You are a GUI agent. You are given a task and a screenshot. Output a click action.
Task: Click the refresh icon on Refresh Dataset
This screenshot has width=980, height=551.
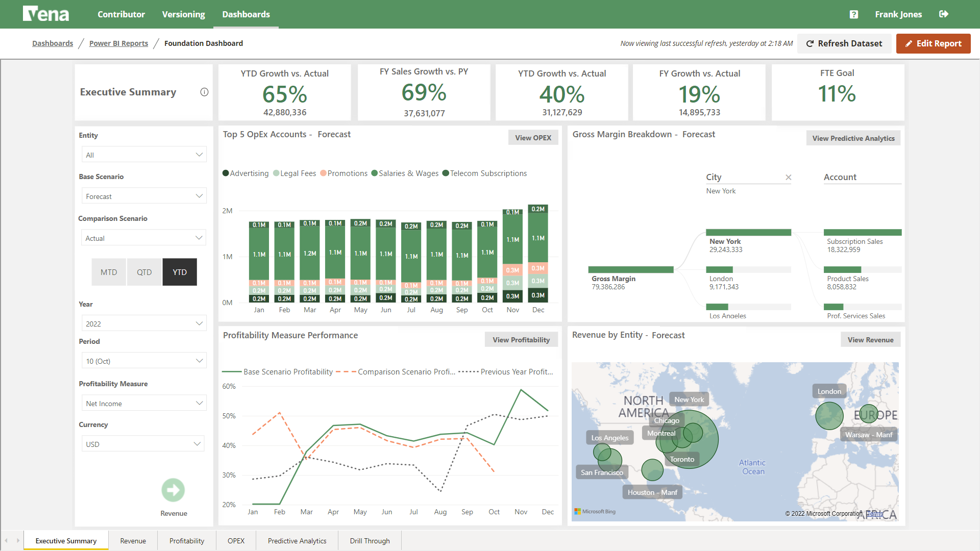[x=811, y=43]
